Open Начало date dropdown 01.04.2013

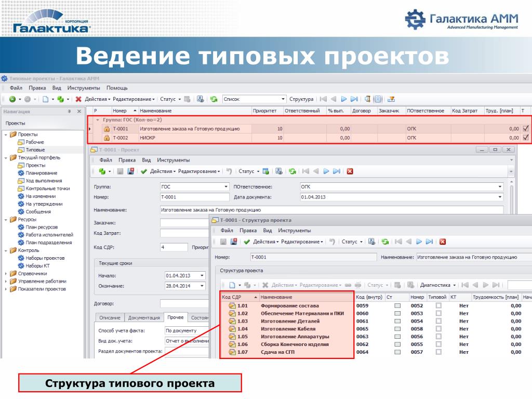pyautogui.click(x=202, y=275)
